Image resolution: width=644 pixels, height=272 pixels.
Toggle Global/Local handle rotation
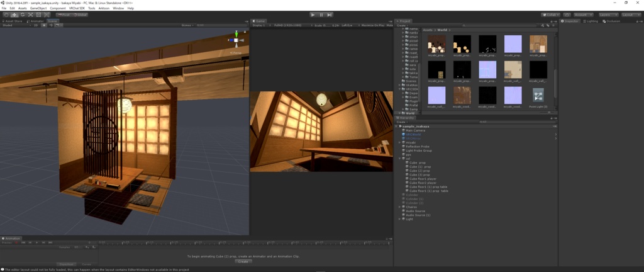pyautogui.click(x=80, y=14)
